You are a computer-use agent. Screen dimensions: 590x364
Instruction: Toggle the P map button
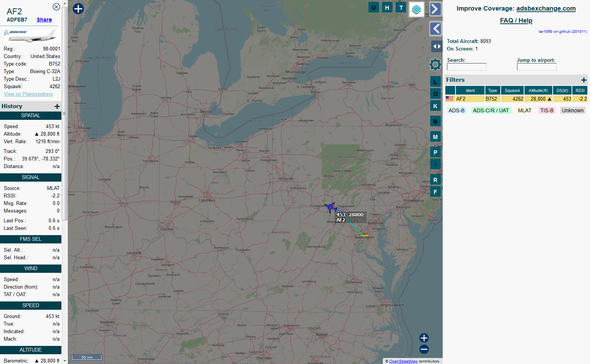pyautogui.click(x=435, y=152)
